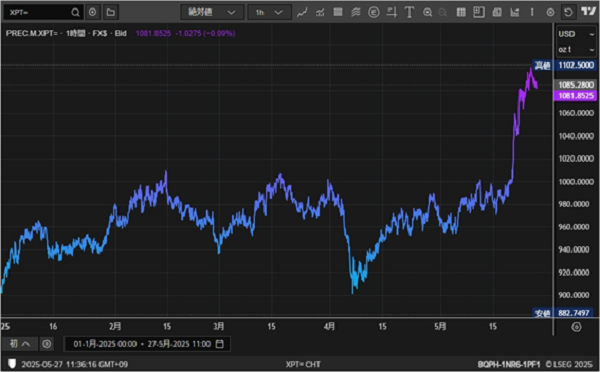Click the 8QPH-1NR6-1PF1 code in status bar
This screenshot has width=600, height=372.
point(509,364)
